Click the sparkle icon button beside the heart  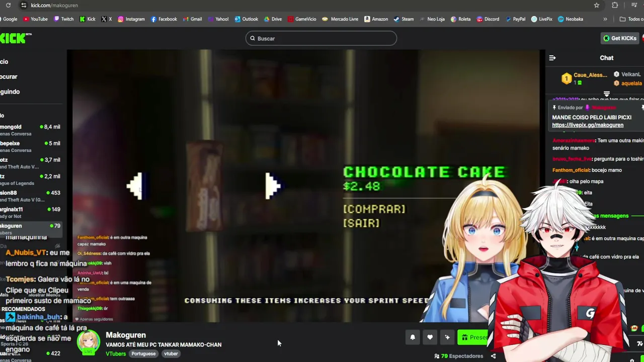(x=447, y=337)
